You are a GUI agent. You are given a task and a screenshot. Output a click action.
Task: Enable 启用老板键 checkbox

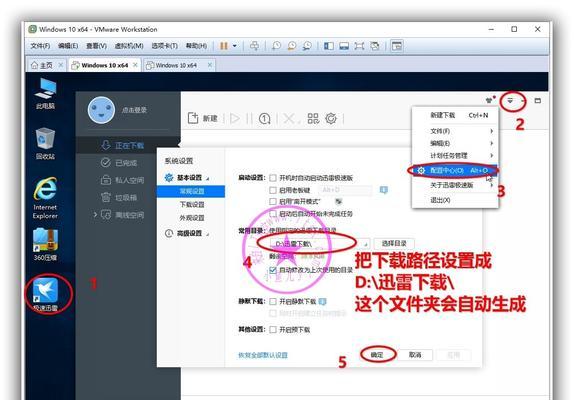(x=273, y=190)
